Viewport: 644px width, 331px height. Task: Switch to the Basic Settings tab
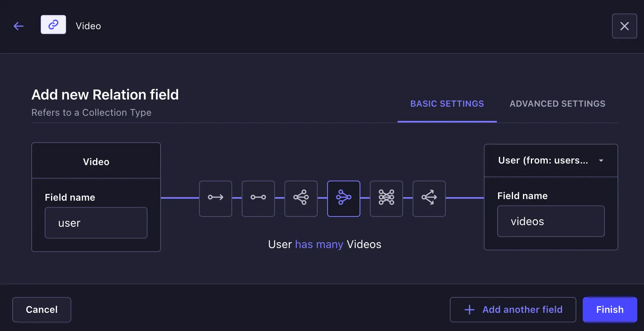click(447, 104)
